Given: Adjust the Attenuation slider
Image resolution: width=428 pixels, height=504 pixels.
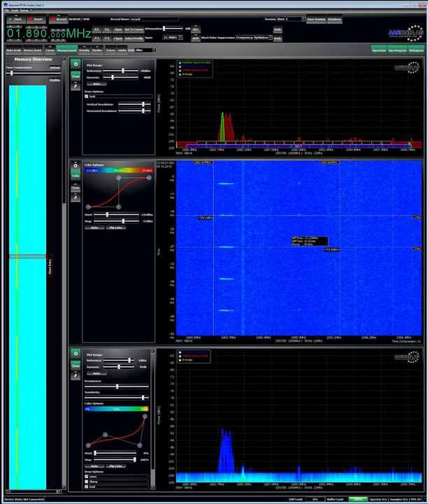Looking at the screenshot, I should tap(172, 29).
